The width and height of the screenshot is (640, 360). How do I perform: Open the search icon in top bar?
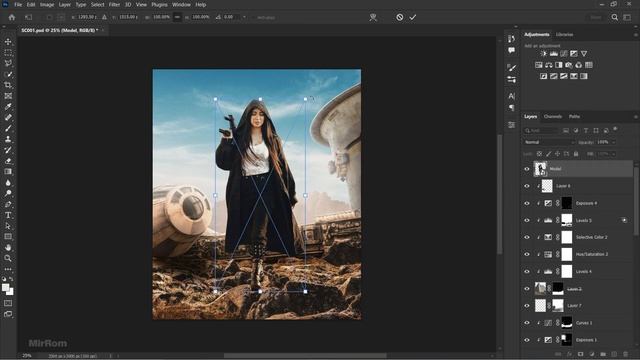tap(614, 17)
